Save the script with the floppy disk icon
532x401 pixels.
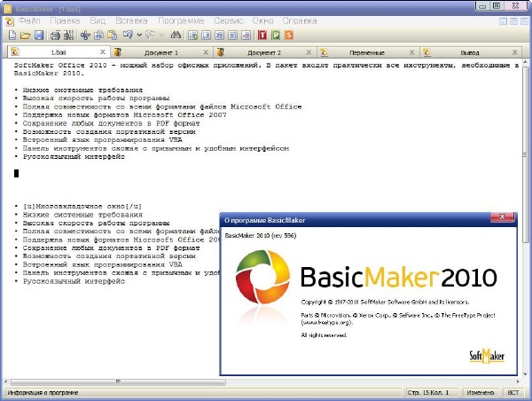coord(39,35)
